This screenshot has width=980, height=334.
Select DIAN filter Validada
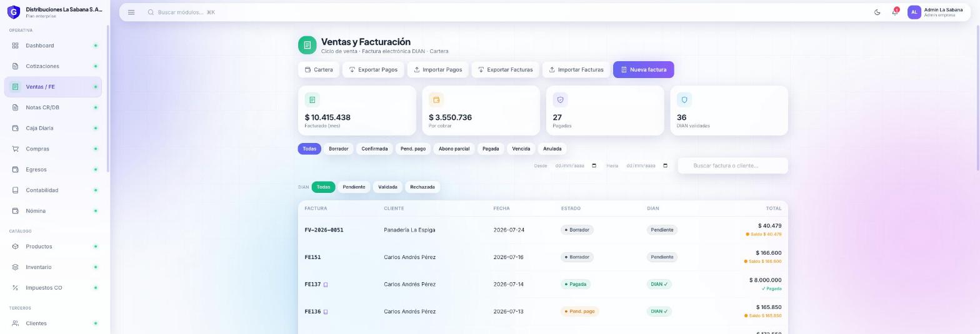tap(387, 187)
